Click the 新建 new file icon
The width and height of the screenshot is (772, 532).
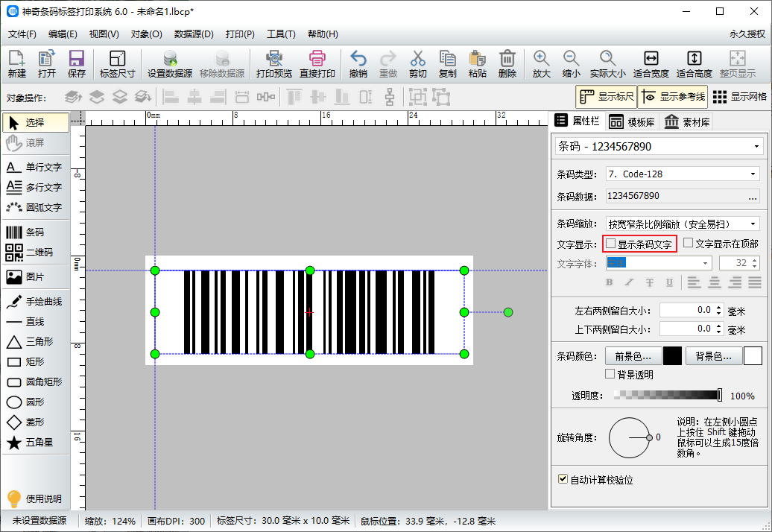pyautogui.click(x=16, y=64)
